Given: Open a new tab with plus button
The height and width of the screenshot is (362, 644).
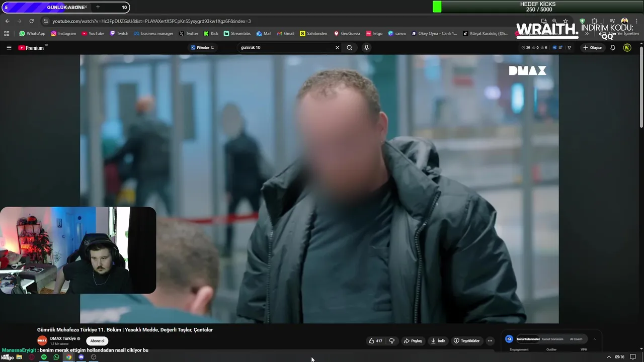Looking at the screenshot, I should point(98,7).
